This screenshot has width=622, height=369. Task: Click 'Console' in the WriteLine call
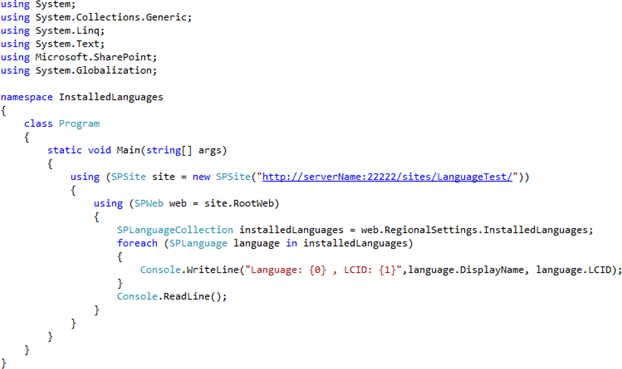tap(160, 270)
